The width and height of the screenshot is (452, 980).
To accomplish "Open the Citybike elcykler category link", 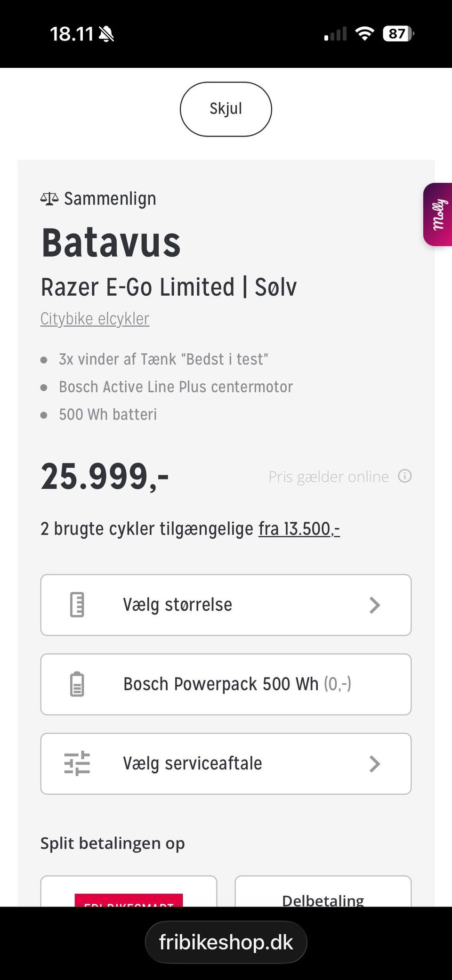I will 95,319.
